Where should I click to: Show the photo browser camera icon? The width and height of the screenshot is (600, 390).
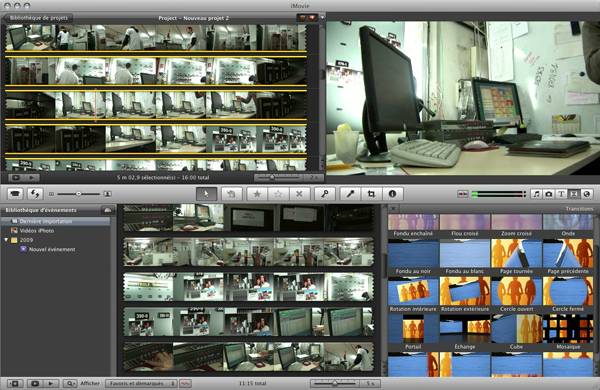(x=549, y=194)
